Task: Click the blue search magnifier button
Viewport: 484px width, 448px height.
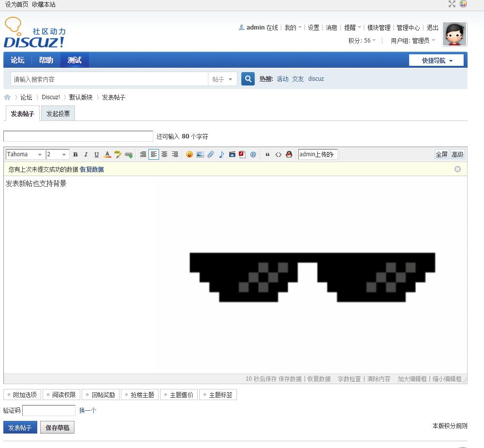Action: [x=248, y=79]
